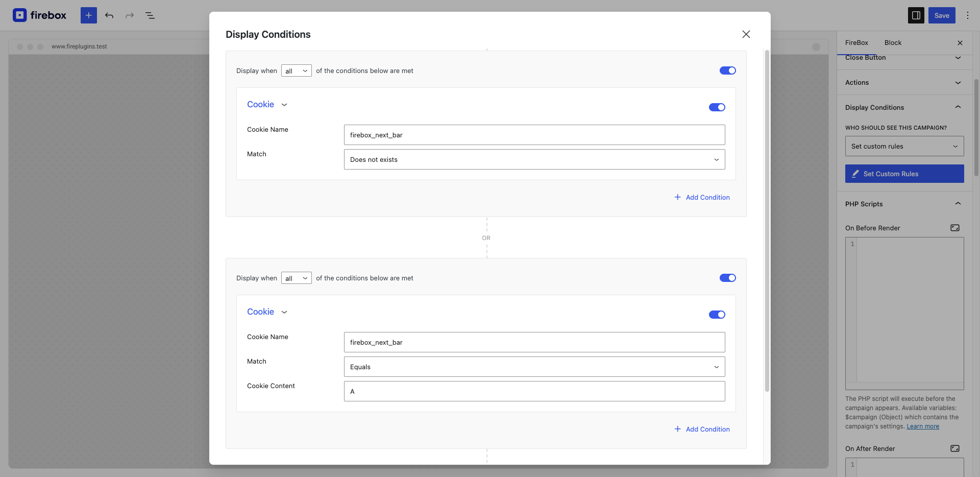Disable the first condition group toggle
The image size is (980, 477).
pos(727,70)
